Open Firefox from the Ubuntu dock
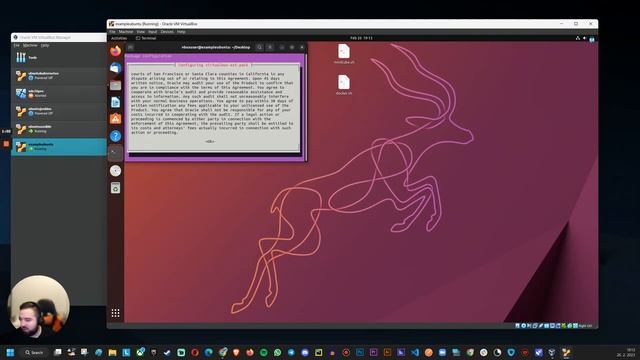Viewport: 640px width, 360px height. pyautogui.click(x=116, y=51)
